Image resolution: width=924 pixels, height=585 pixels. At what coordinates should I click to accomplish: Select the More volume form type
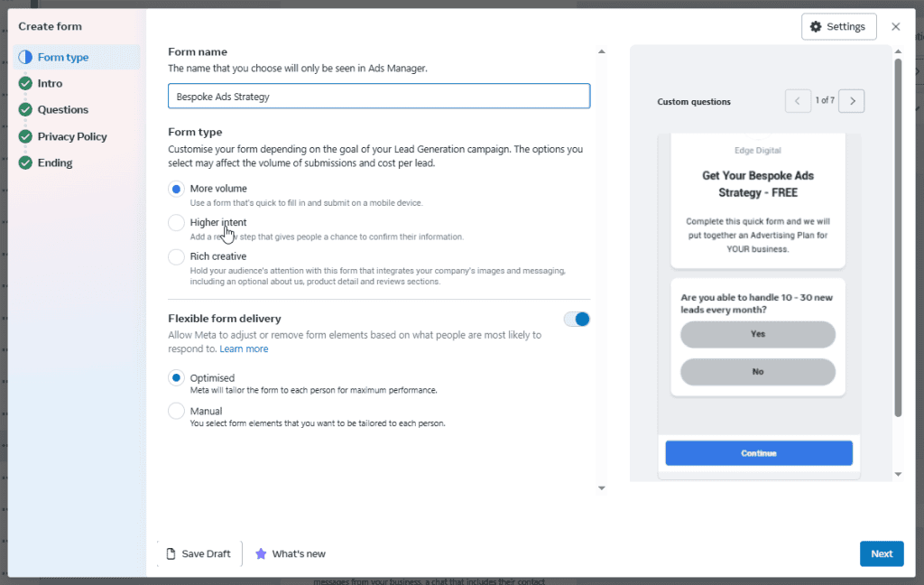176,189
